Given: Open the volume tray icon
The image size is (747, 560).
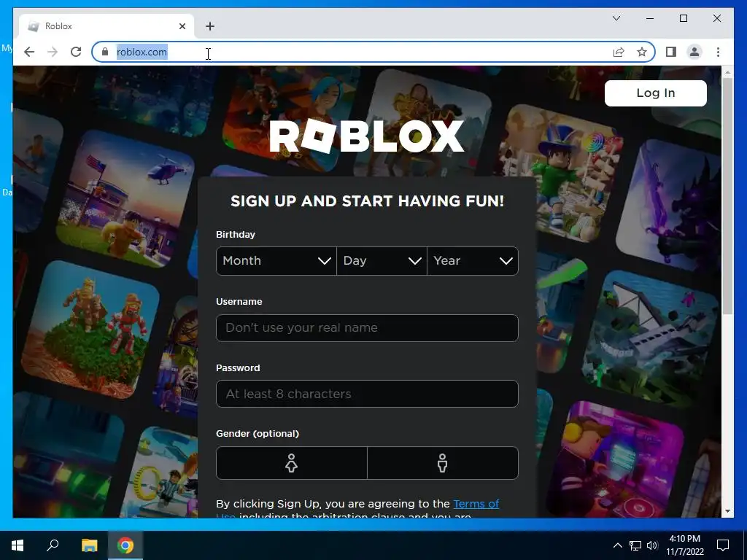Looking at the screenshot, I should (652, 545).
